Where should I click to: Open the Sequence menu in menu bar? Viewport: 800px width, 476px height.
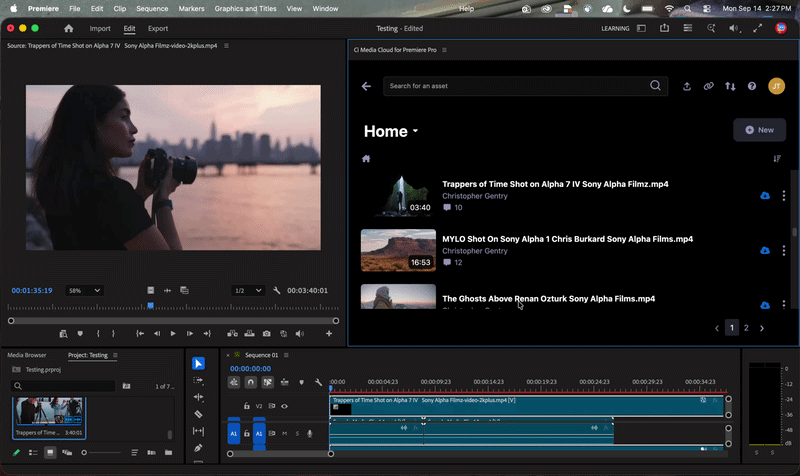pos(152,9)
